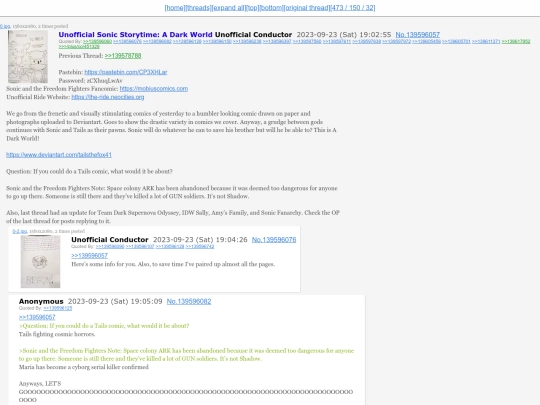Open the the-ride.neocities.org website link
Image resolution: width=540 pixels, height=405 pixels.
[x=108, y=97]
